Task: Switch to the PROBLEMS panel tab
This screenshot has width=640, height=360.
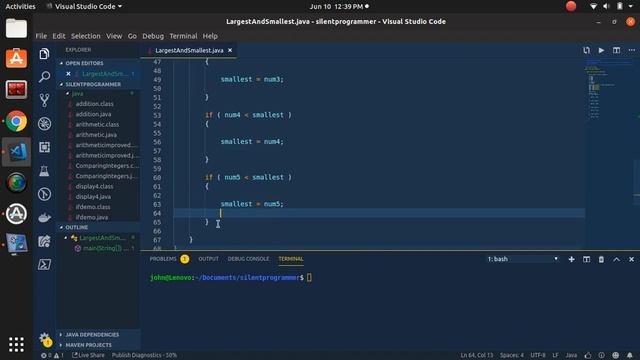Action: point(163,259)
